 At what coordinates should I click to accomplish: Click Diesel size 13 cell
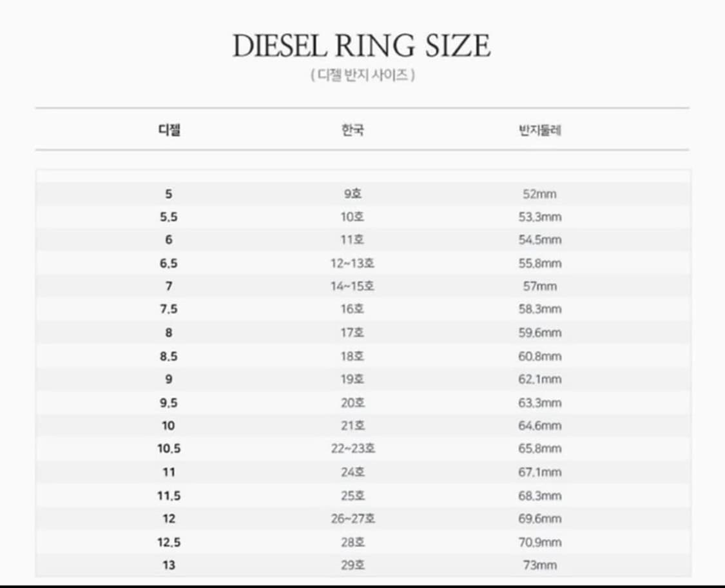(169, 565)
